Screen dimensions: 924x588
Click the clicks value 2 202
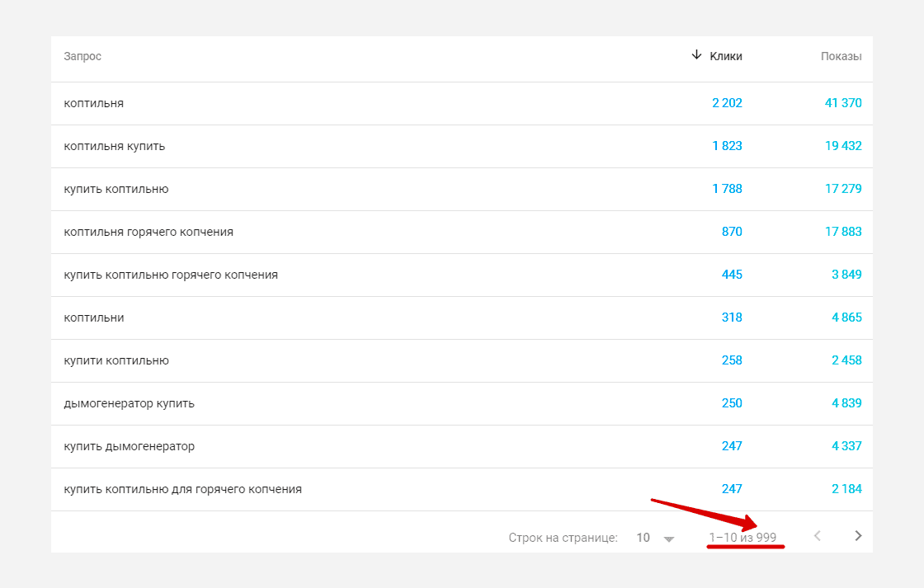pyautogui.click(x=727, y=103)
